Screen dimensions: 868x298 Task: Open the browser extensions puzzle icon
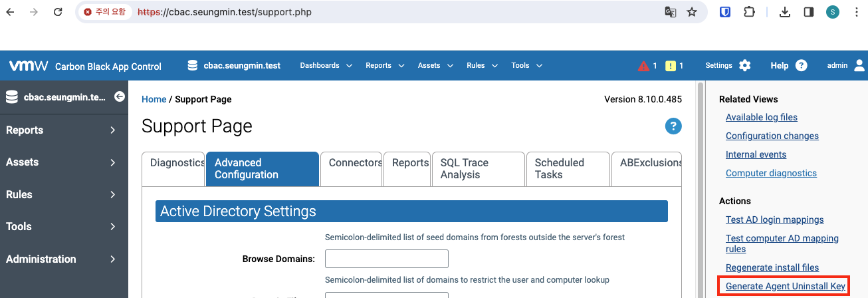click(x=750, y=12)
